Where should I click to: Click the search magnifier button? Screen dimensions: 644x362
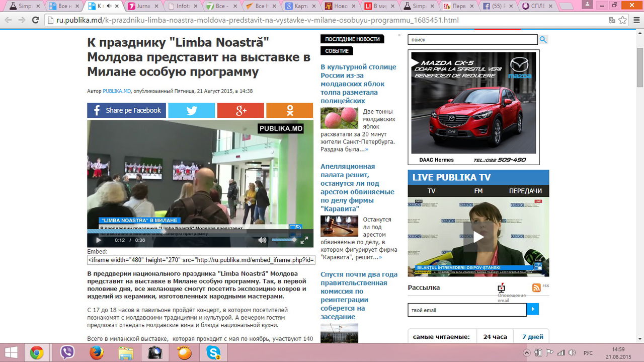543,40
